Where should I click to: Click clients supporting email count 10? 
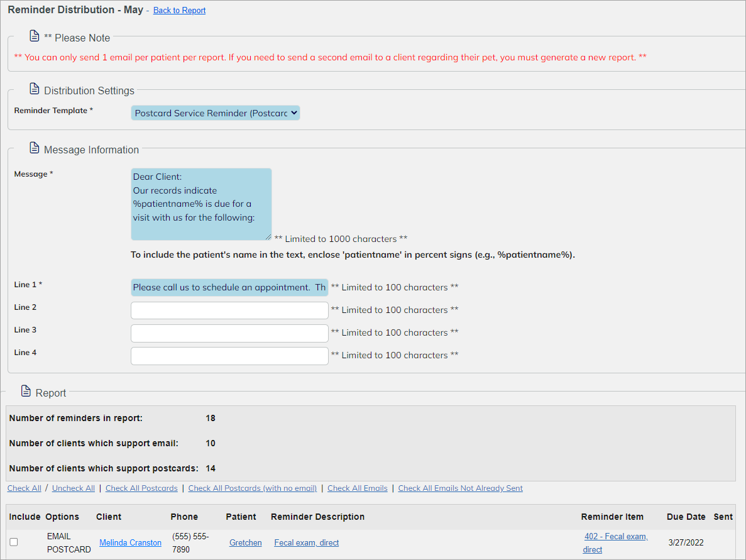click(211, 444)
